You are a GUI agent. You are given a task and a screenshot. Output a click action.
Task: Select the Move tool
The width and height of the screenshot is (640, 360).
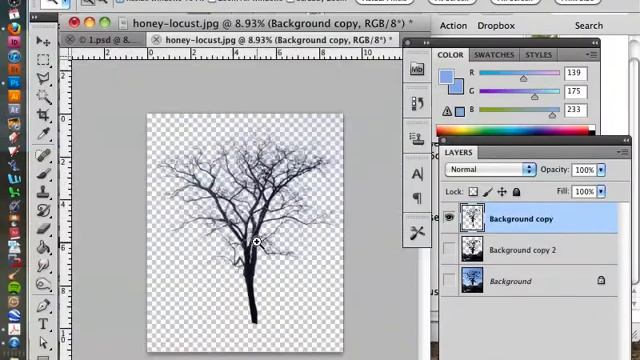tap(43, 41)
